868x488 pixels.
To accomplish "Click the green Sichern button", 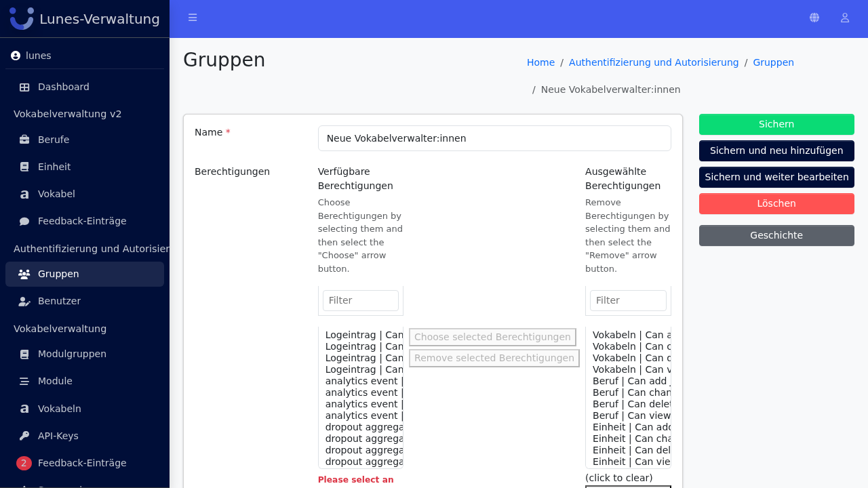I will click(x=776, y=124).
